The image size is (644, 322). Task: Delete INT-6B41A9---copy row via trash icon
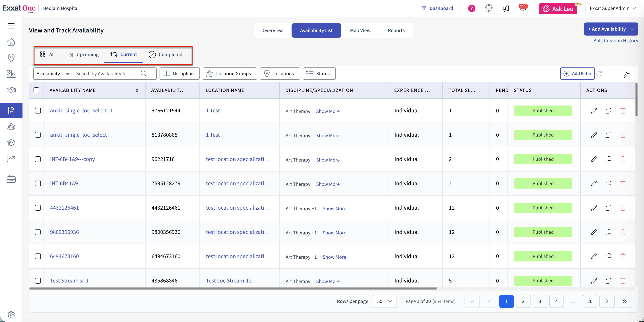623,159
